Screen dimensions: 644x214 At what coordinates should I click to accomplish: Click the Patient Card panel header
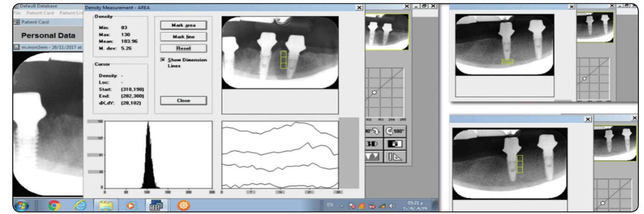coord(48,22)
